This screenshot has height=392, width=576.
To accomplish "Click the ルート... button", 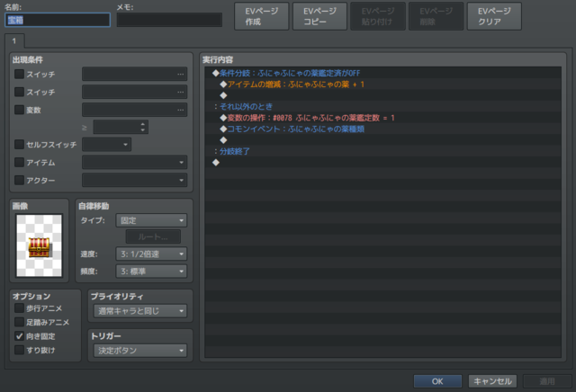I will point(153,236).
